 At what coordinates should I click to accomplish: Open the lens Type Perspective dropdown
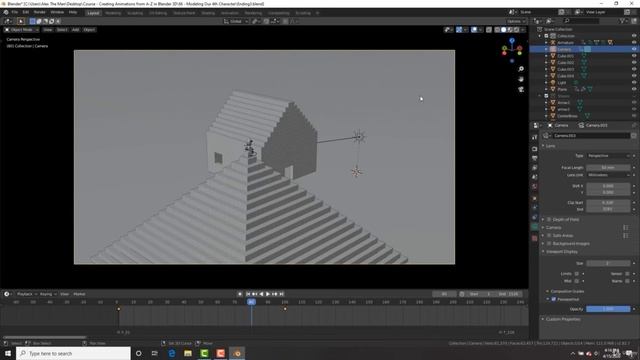coord(608,156)
